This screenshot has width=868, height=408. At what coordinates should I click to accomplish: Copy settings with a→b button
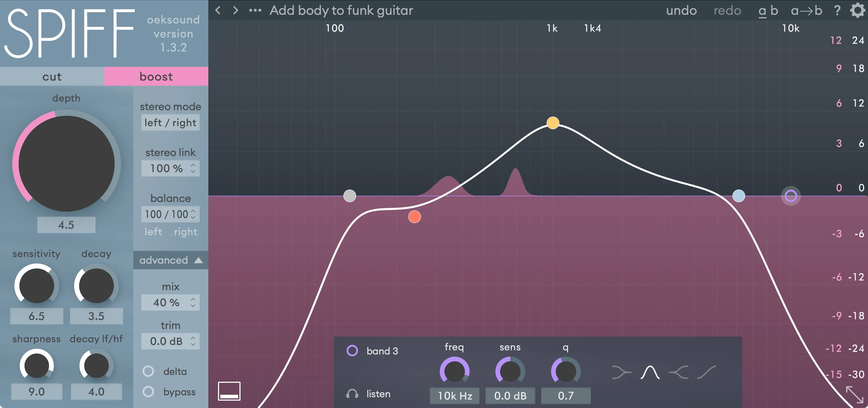[806, 10]
